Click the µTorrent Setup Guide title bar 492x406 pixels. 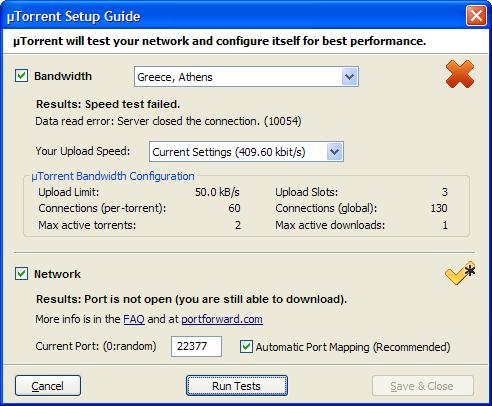[233, 16]
